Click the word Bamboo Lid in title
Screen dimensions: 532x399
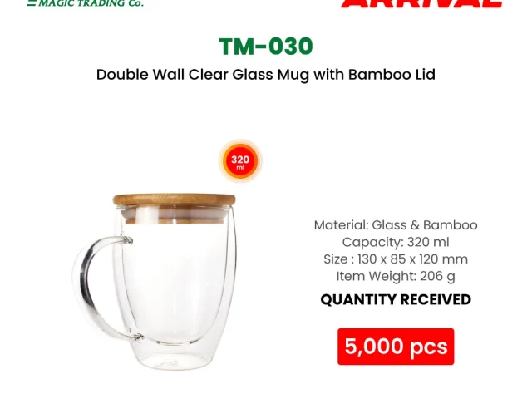pyautogui.click(x=392, y=74)
